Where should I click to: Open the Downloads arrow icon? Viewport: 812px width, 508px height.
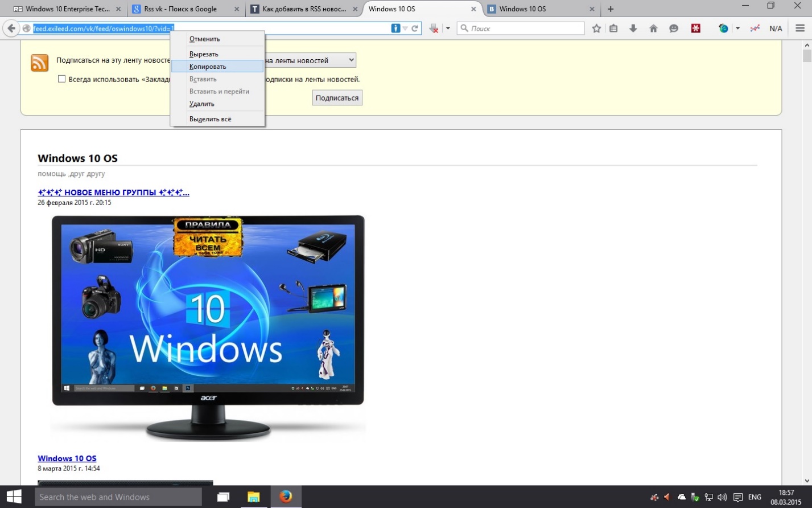(x=633, y=28)
